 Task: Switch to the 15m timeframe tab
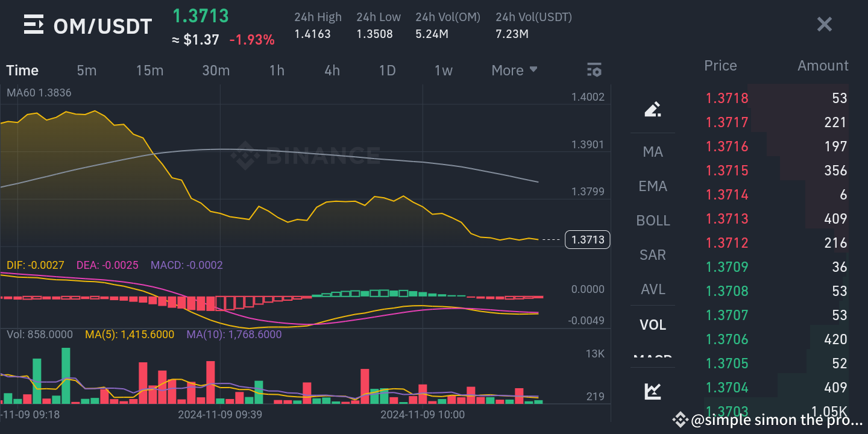(x=149, y=70)
